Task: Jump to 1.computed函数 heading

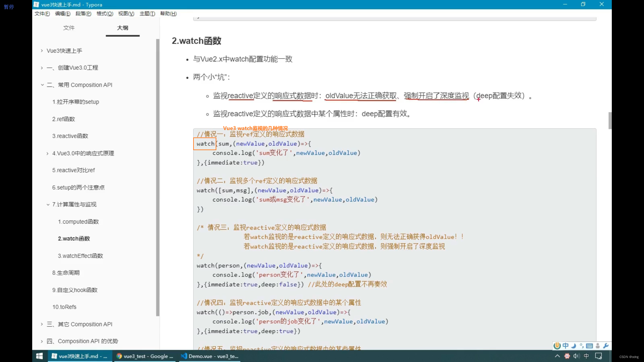Action: click(78, 222)
